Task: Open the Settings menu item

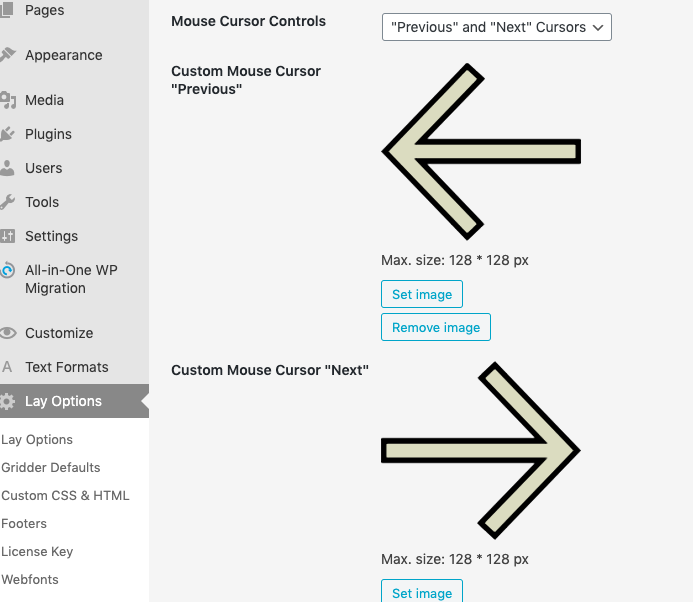Action: coord(51,236)
